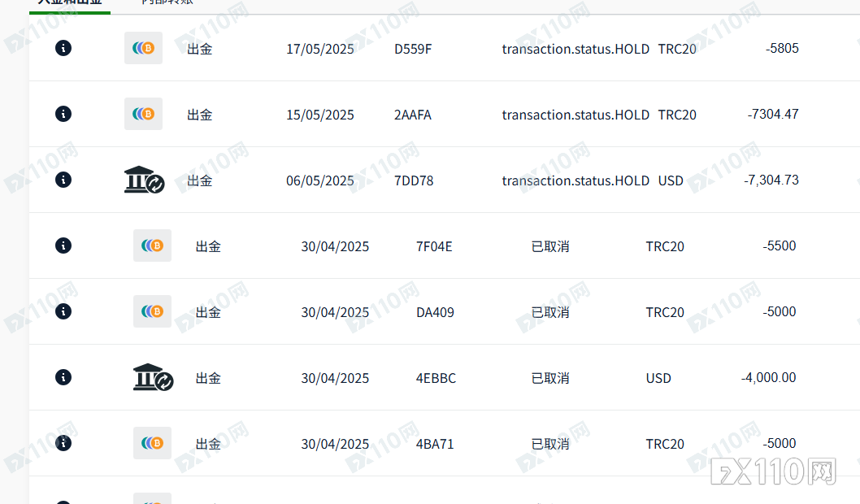Open info icon for transaction 4EBBC
This screenshot has height=504, width=860.
[x=63, y=377]
